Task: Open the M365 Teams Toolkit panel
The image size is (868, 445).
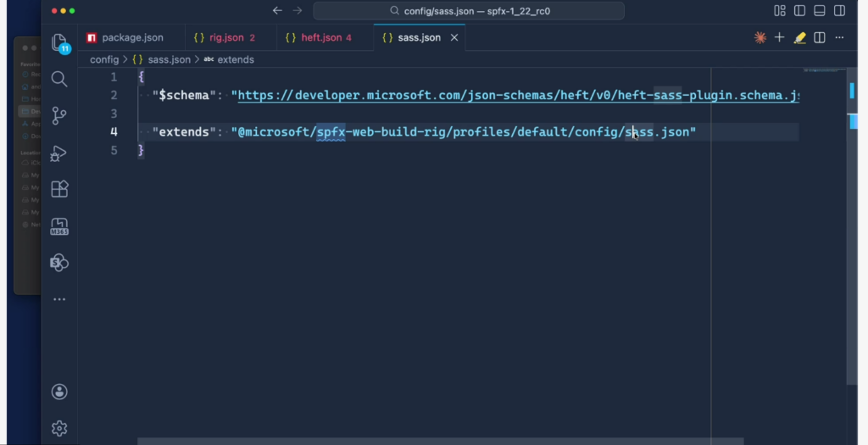Action: [59, 226]
